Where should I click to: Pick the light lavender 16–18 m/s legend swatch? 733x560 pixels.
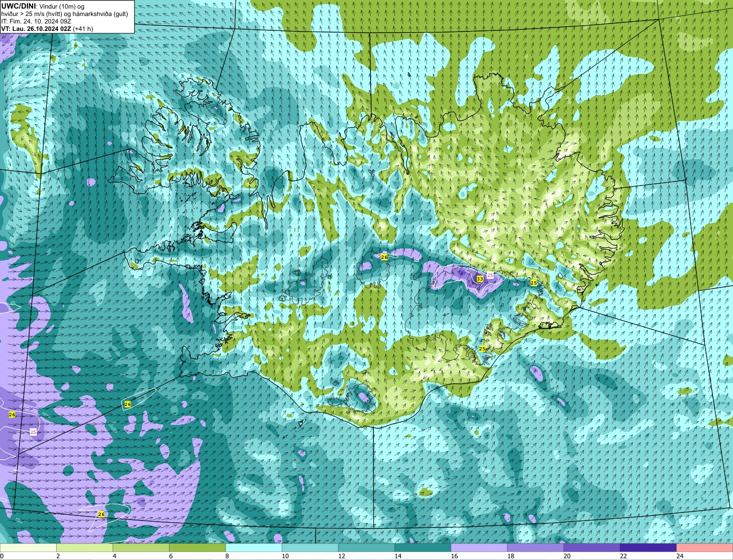tap(479, 547)
